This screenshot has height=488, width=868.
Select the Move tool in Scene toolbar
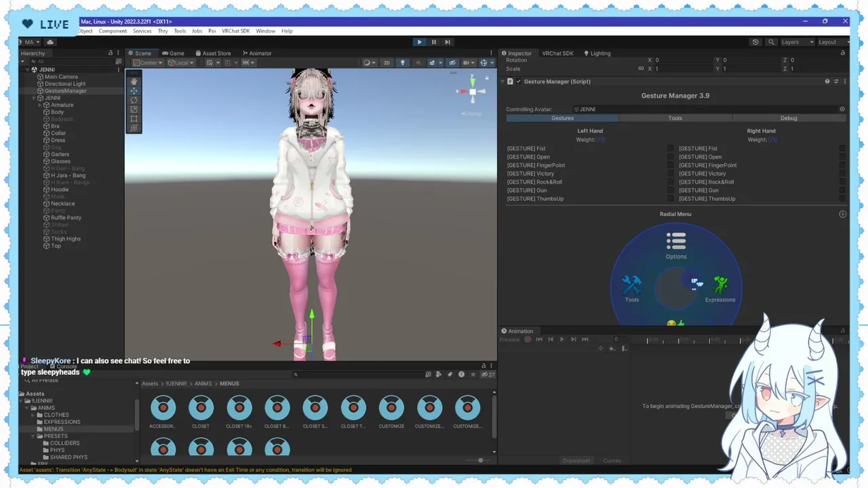[x=134, y=91]
